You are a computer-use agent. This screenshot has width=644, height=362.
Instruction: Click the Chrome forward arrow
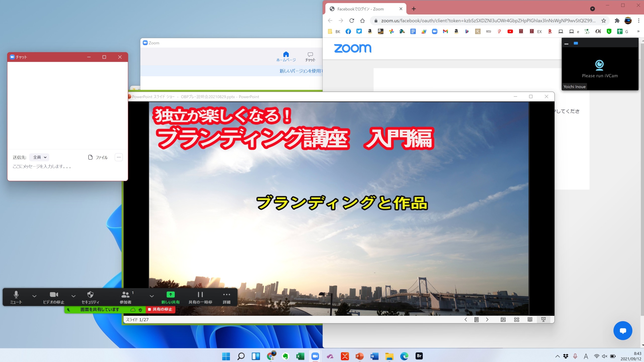coord(341,21)
